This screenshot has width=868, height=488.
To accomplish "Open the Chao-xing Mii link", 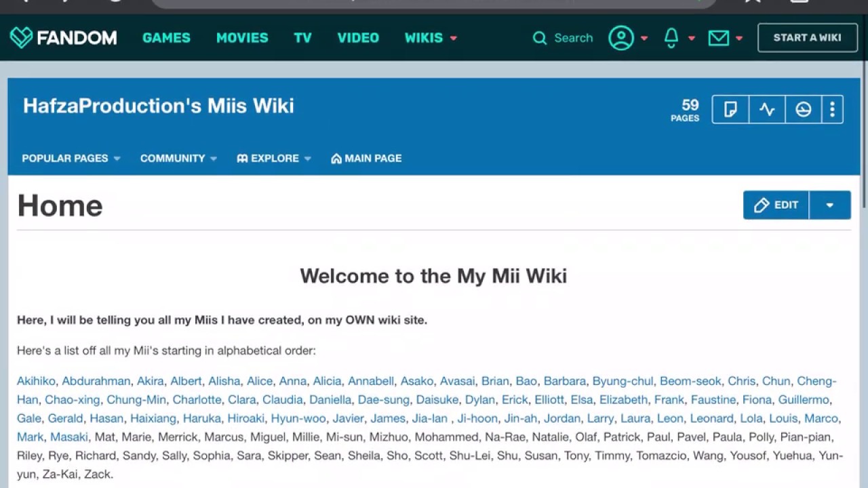I will (x=72, y=400).
